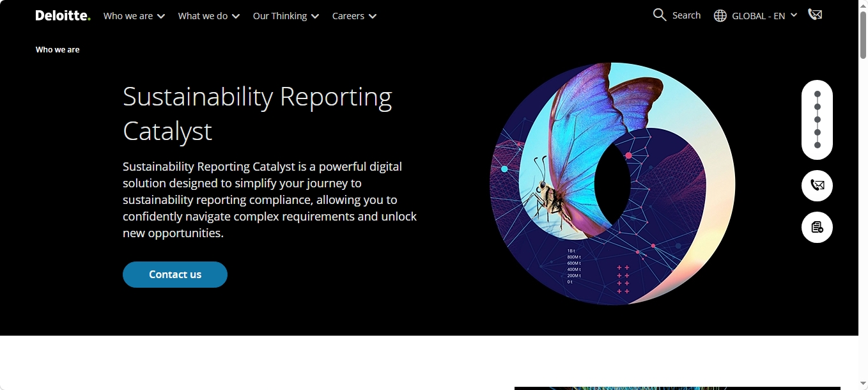The image size is (868, 390).
Task: Click the Deloitte logo
Action: [x=63, y=16]
